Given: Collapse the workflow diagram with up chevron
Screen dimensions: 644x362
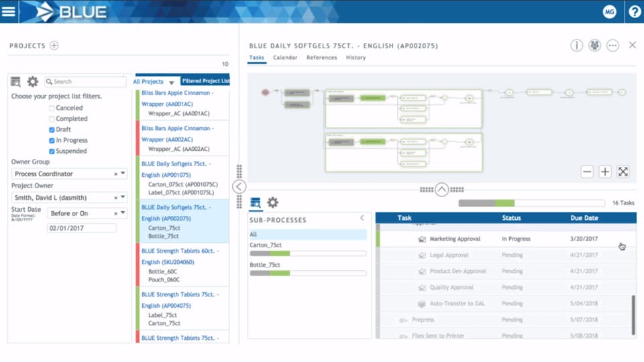Looking at the screenshot, I should point(441,190).
